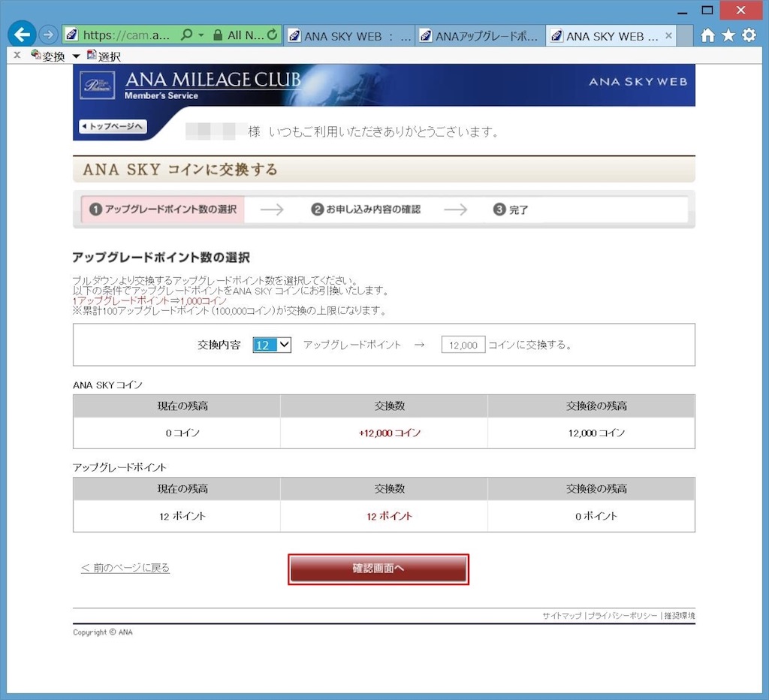Open the プライバシーポリシー footer link
The width and height of the screenshot is (769, 700).
click(x=622, y=616)
